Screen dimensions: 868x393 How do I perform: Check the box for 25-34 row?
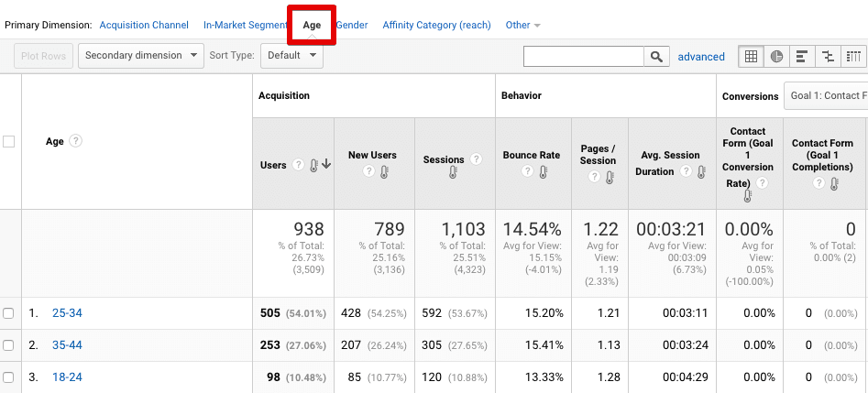tap(9, 313)
